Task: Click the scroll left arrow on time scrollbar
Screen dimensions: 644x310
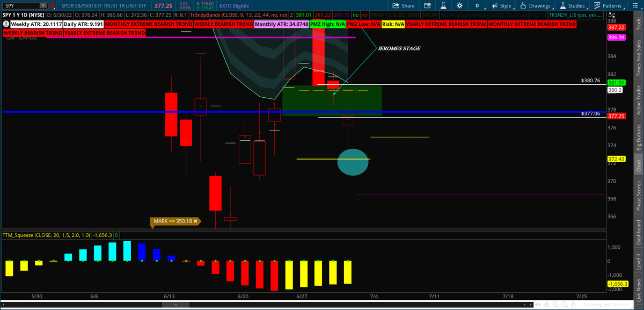Action: (4, 305)
